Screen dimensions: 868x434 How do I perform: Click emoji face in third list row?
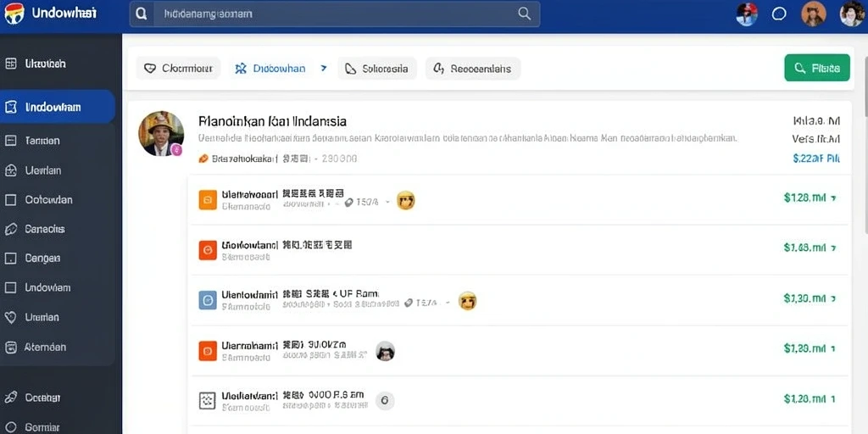[468, 301]
